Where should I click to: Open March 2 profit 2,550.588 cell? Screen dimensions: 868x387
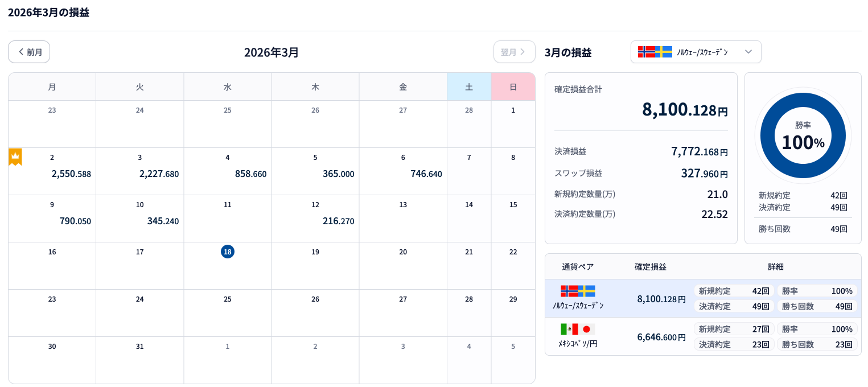tap(52, 171)
